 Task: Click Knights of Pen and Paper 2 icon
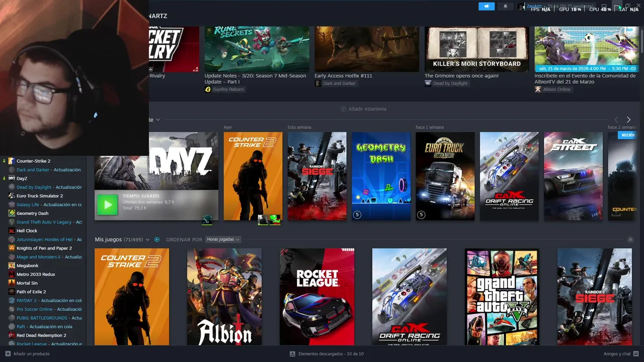click(12, 248)
